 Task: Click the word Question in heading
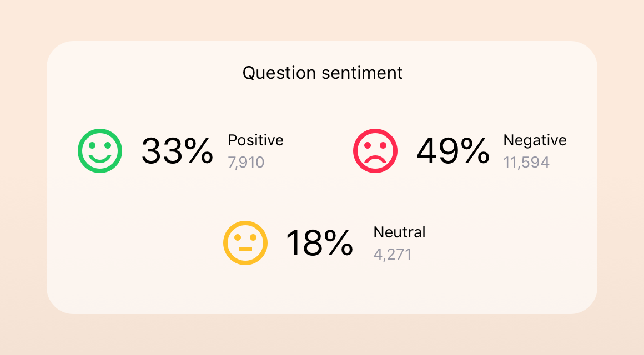[x=279, y=73]
